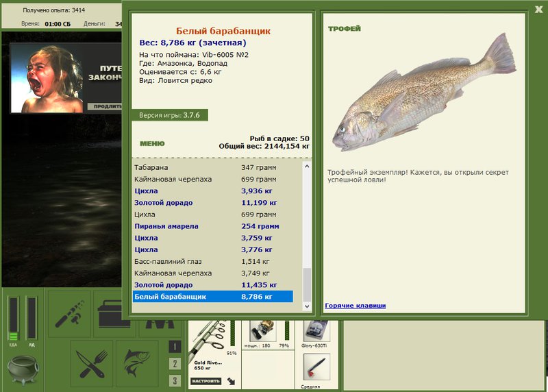
Task: Click the reel equipment thumbnail
Action: (x=263, y=330)
